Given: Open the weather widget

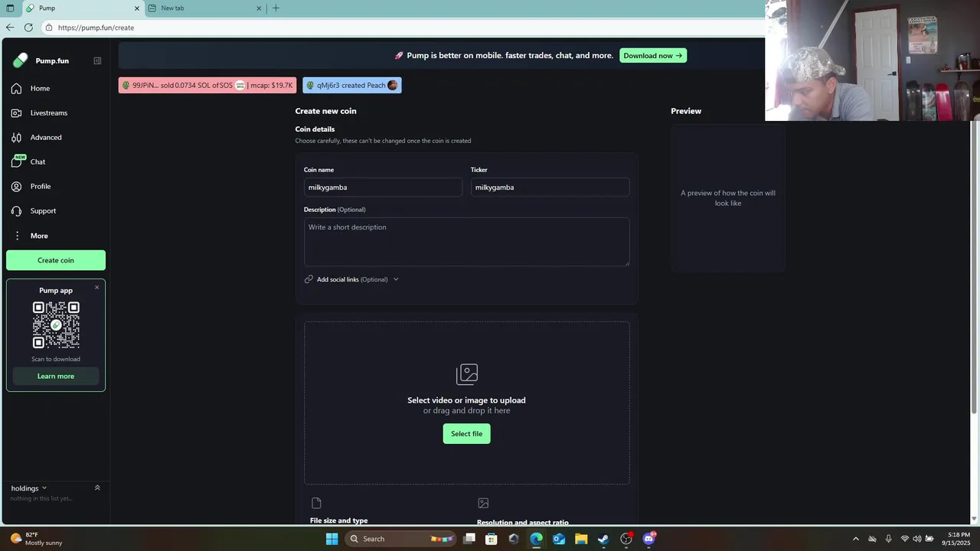Looking at the screenshot, I should (x=37, y=539).
